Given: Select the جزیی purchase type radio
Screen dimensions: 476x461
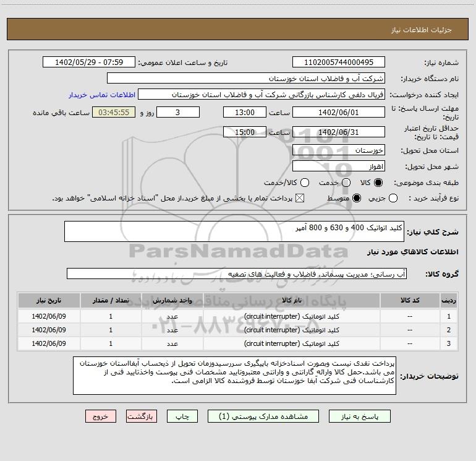Looking at the screenshot, I should coord(393,198).
